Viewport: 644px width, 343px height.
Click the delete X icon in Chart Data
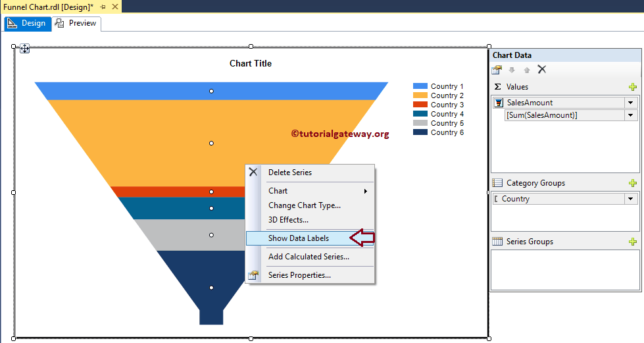pyautogui.click(x=542, y=70)
